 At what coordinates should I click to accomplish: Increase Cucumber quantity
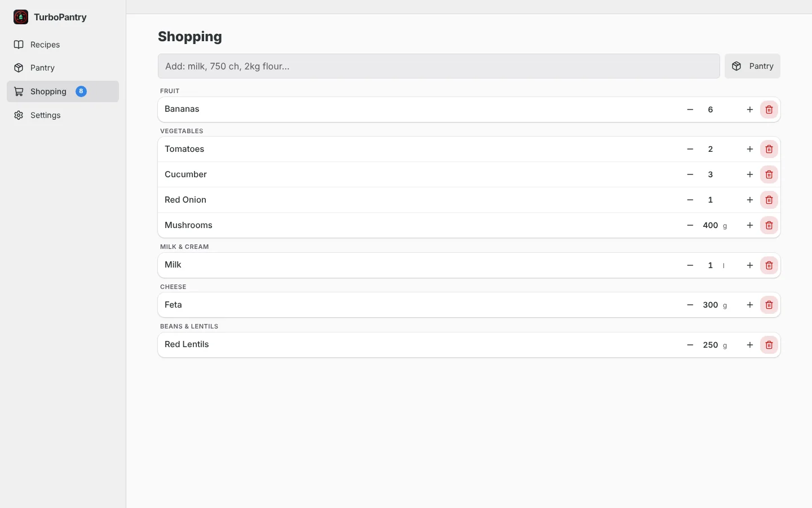[x=750, y=174]
